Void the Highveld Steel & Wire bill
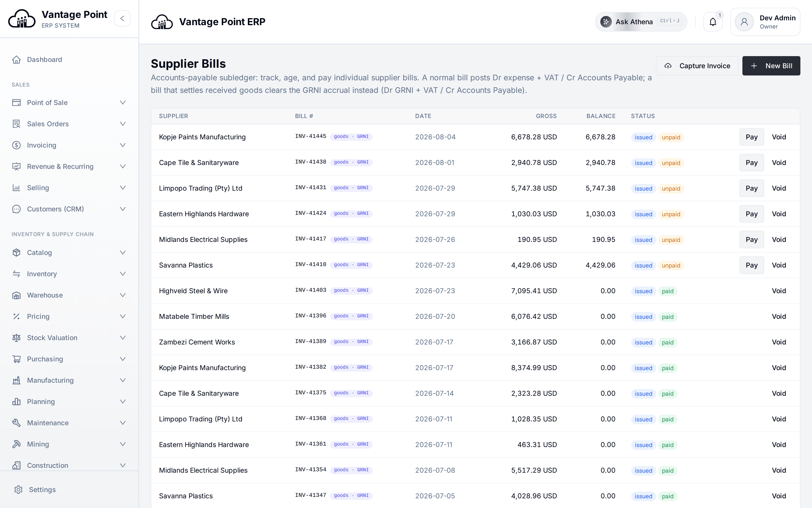This screenshot has height=508, width=812. point(779,291)
